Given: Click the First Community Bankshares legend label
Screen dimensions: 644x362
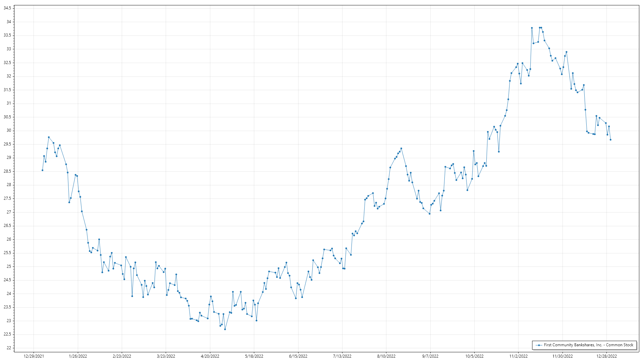Looking at the screenshot, I should tap(588, 345).
